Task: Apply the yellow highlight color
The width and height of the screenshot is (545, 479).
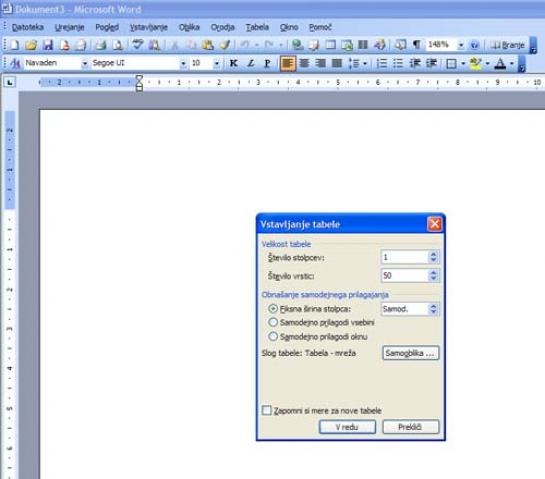Action: [476, 63]
